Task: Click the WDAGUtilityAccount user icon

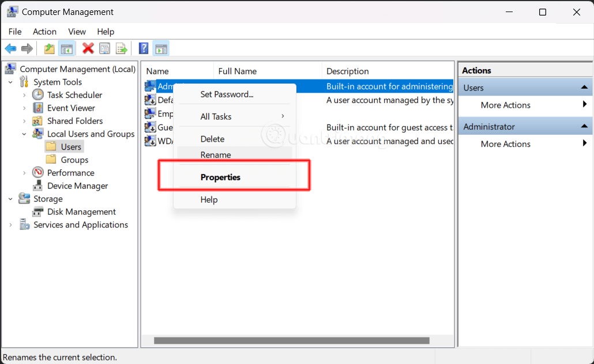Action: coord(151,141)
